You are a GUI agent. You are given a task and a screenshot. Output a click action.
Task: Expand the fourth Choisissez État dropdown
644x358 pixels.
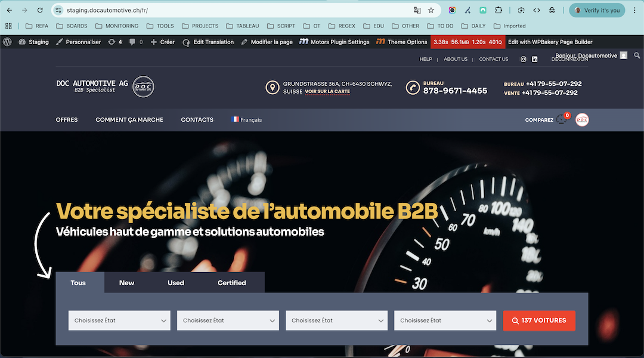(445, 320)
